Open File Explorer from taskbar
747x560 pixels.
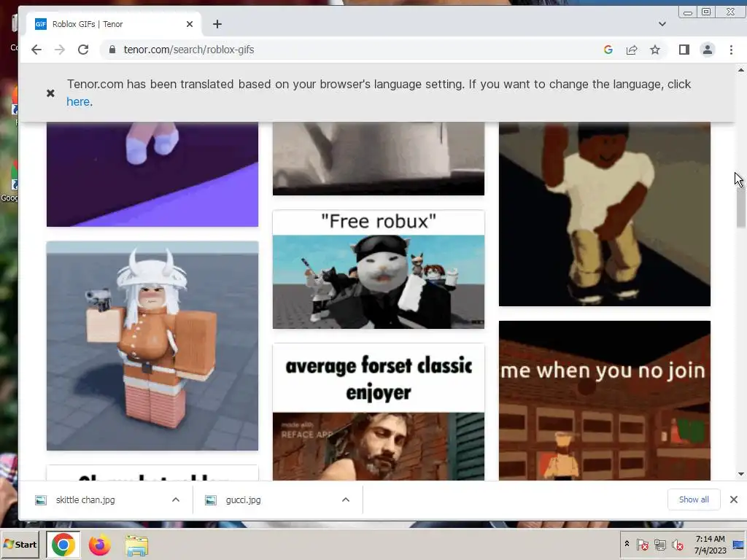[136, 545]
